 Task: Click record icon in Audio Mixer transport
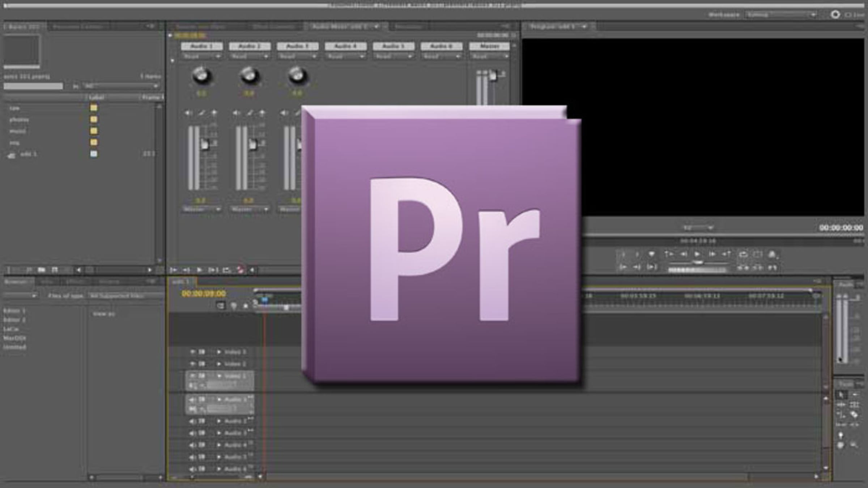240,270
